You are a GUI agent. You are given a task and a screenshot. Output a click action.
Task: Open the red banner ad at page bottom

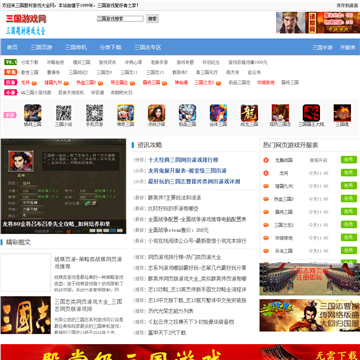pyautogui.click(x=180, y=352)
